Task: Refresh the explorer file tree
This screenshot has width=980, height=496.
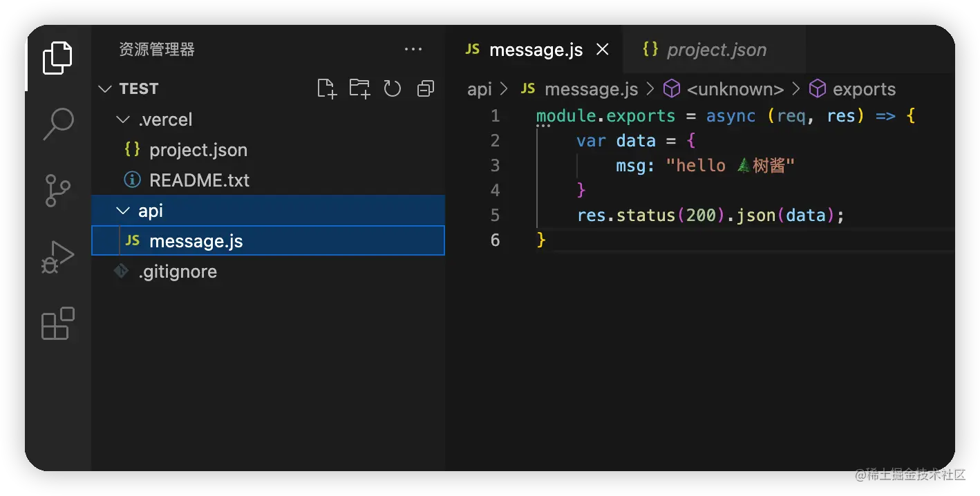Action: [x=393, y=88]
